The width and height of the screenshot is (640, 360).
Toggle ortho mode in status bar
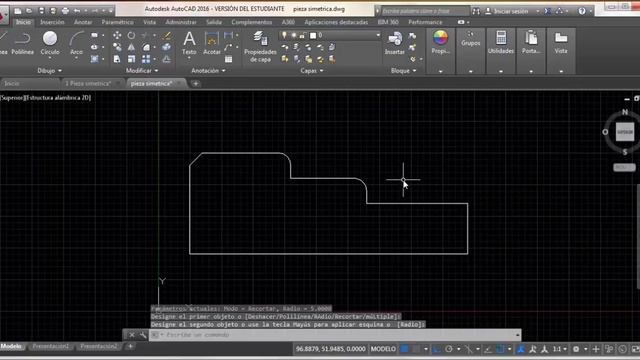437,349
